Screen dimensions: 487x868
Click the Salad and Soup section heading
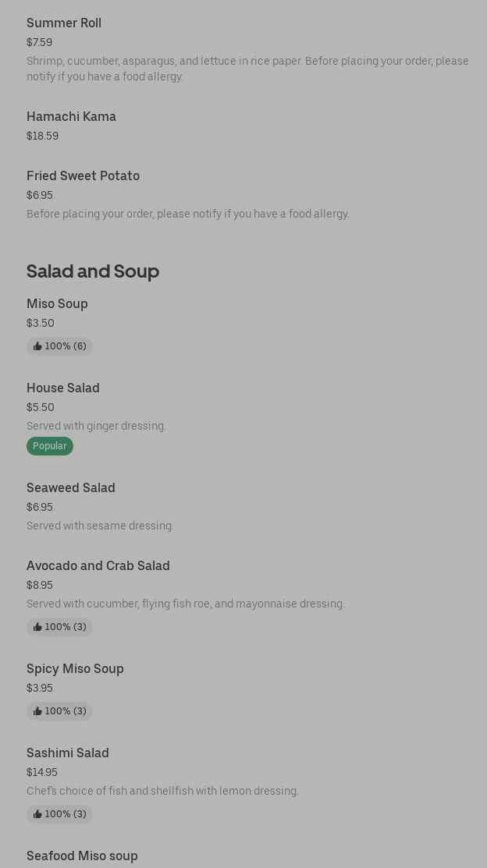click(93, 271)
